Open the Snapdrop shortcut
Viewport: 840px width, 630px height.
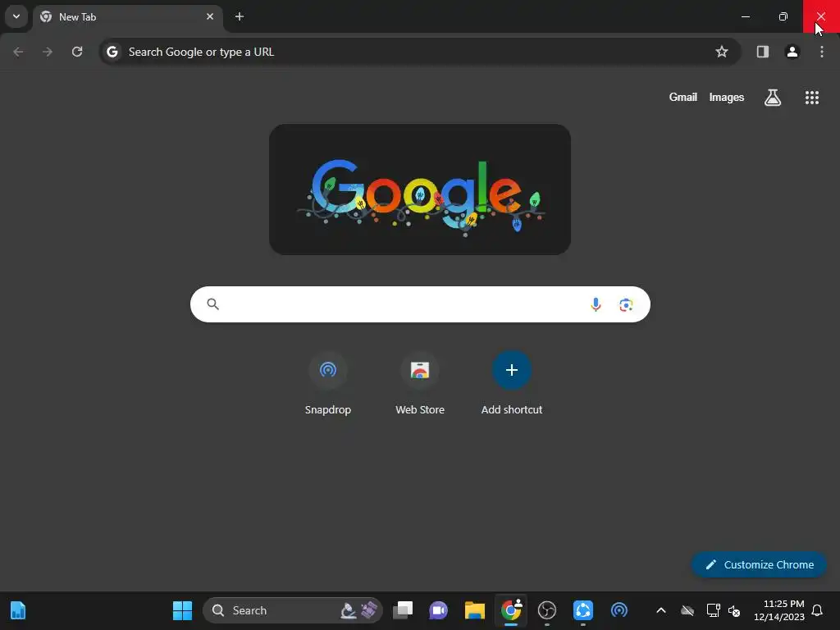click(x=328, y=384)
